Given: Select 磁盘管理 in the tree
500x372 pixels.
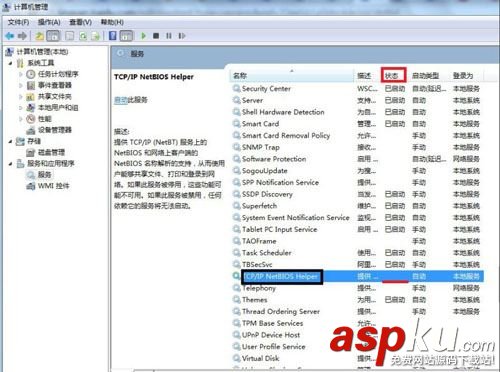Looking at the screenshot, I should 51,152.
